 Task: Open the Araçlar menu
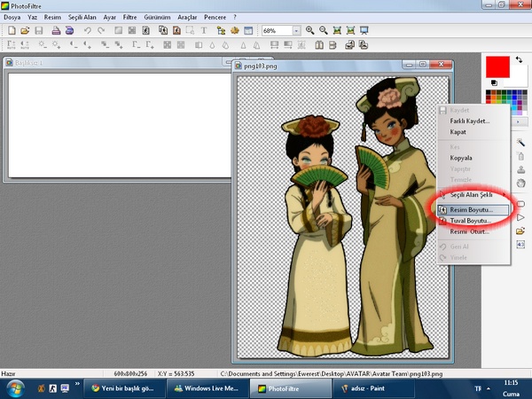[187, 18]
